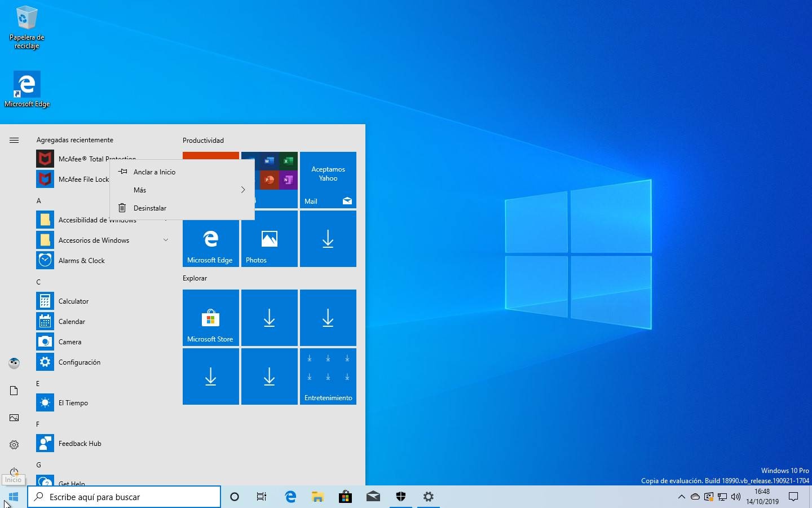Screen dimensions: 812x508
Task: Click the Word icon in the Office tile
Action: (269, 161)
